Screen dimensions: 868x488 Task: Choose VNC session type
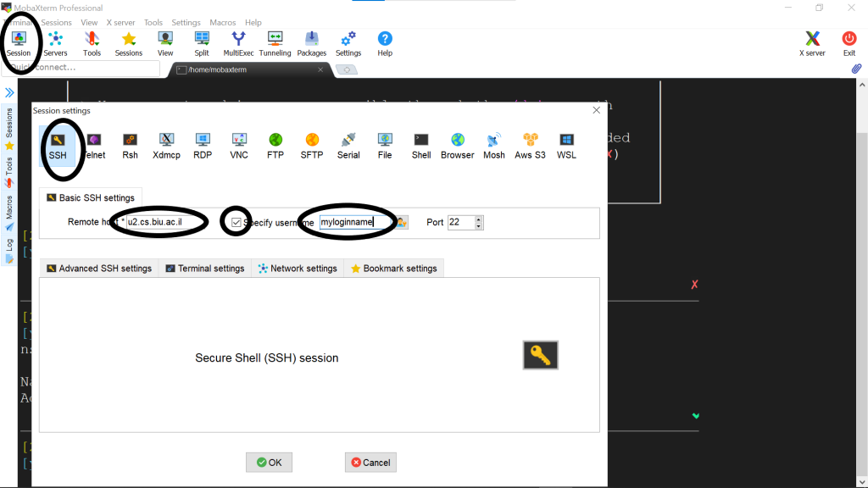[x=239, y=146]
